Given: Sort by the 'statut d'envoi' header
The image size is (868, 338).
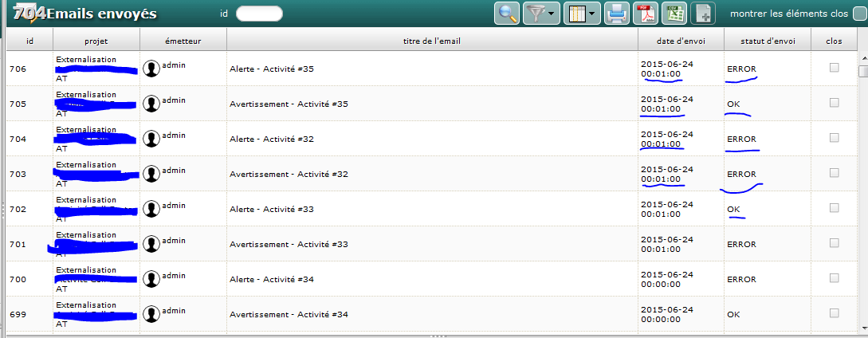Looking at the screenshot, I should [x=768, y=41].
